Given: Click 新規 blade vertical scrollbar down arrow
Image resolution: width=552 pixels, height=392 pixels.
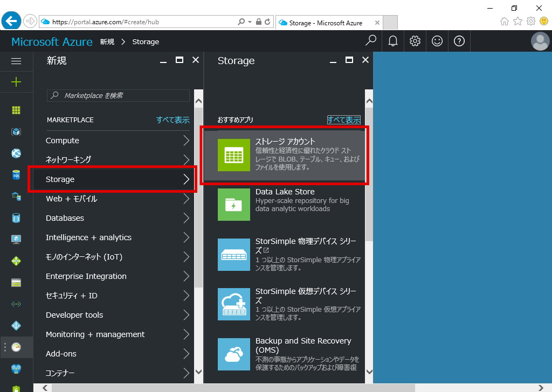Looking at the screenshot, I should (198, 372).
